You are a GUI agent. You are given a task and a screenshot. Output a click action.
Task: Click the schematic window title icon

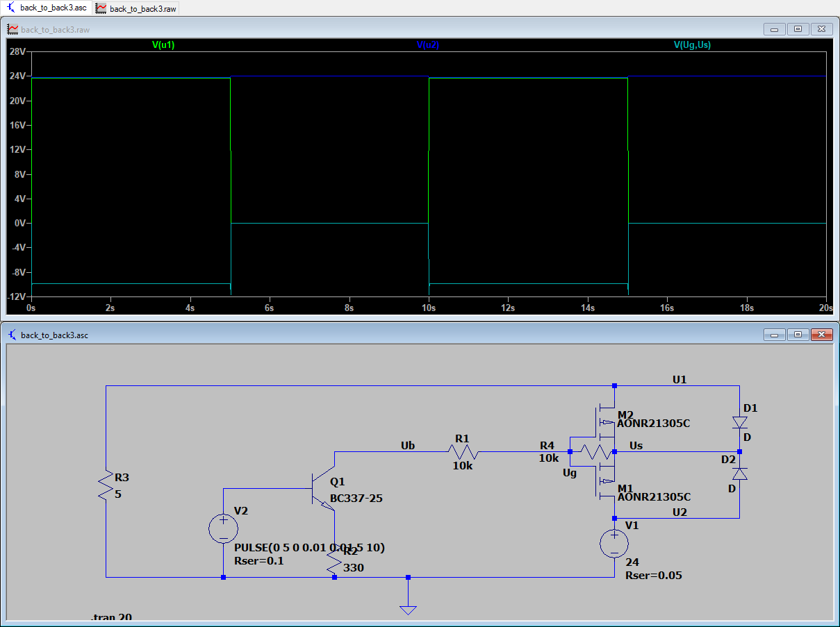(x=13, y=335)
